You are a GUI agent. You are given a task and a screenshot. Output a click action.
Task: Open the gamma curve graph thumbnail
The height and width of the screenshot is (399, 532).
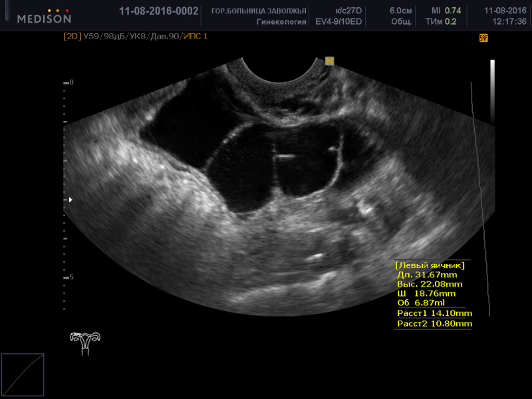click(x=23, y=374)
